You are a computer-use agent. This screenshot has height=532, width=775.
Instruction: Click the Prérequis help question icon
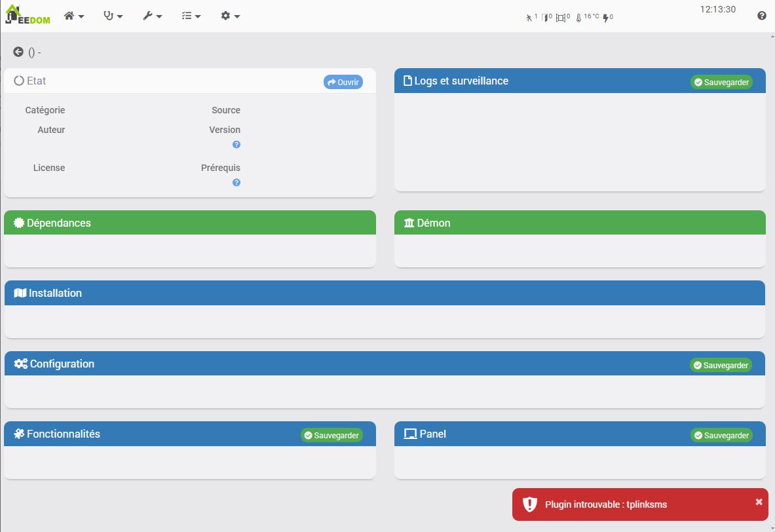[236, 182]
